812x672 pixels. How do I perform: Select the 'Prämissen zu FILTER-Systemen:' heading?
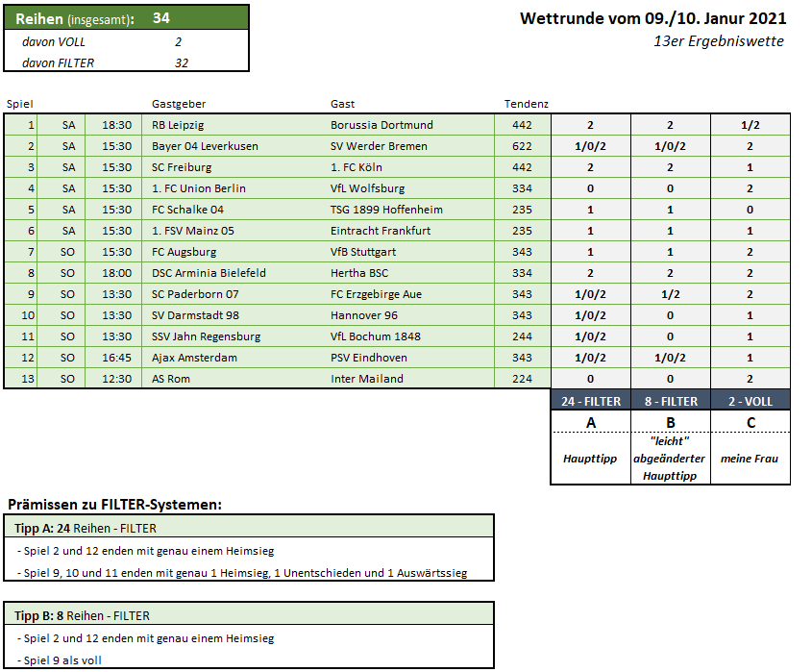[x=114, y=505]
